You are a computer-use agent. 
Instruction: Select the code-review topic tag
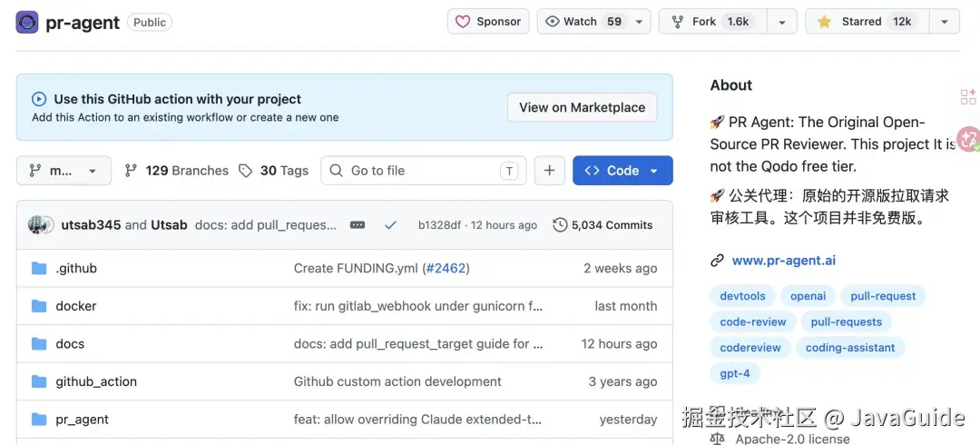point(753,321)
